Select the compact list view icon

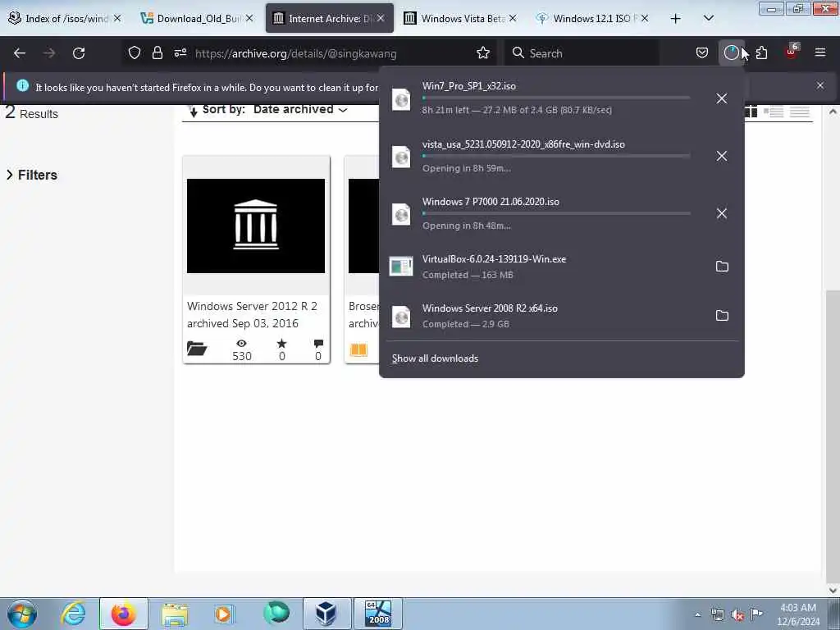(x=799, y=112)
